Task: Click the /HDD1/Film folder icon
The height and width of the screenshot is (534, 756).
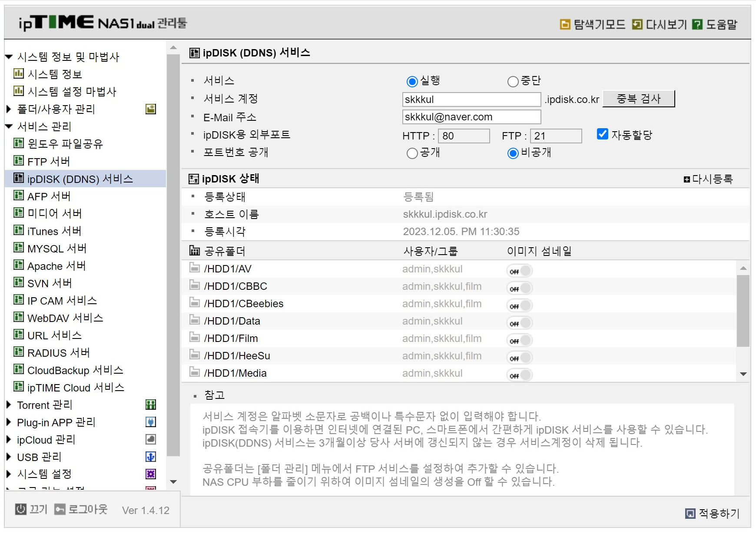Action: pyautogui.click(x=195, y=337)
